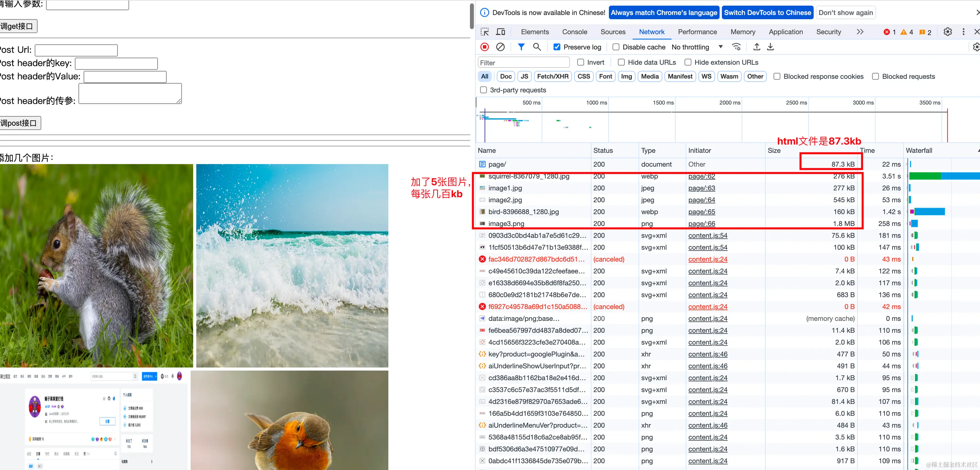Filter requests by Img type
Screen dimensions: 980x470
pos(626,76)
